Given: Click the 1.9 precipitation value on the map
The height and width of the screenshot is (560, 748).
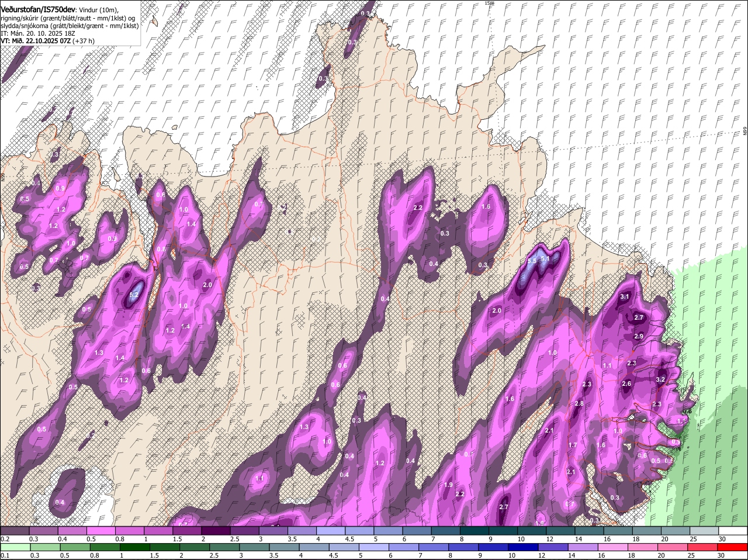Looking at the screenshot, I should (x=449, y=485).
